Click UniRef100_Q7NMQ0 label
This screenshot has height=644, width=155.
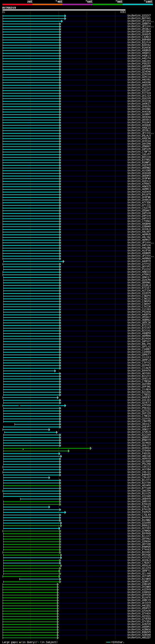point(139,531)
